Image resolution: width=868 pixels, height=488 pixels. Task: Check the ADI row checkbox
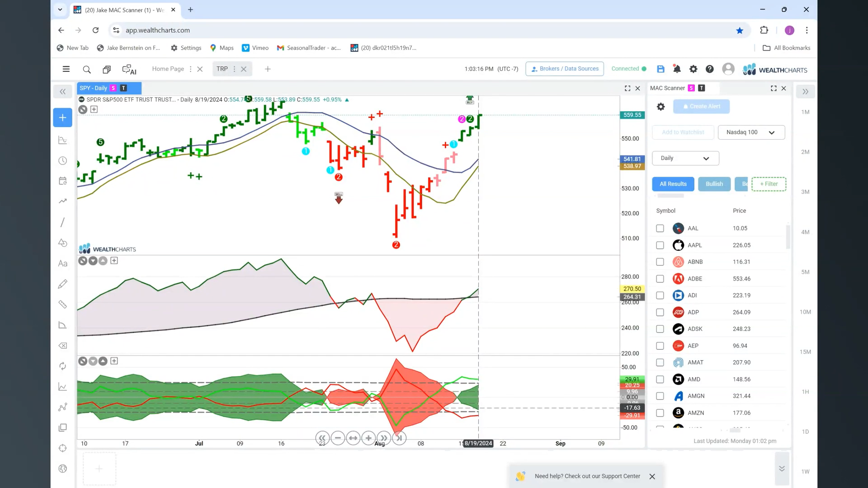pos(660,295)
